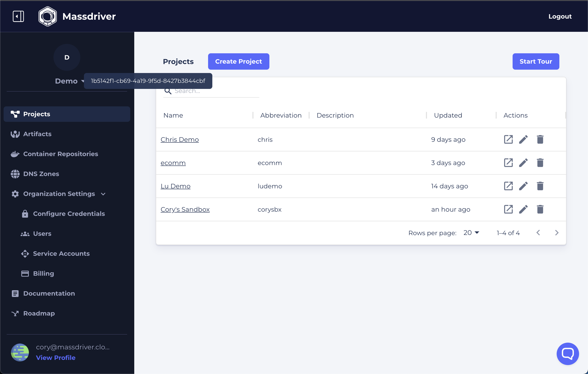
Task: Click the Start Tour button
Action: [536, 61]
